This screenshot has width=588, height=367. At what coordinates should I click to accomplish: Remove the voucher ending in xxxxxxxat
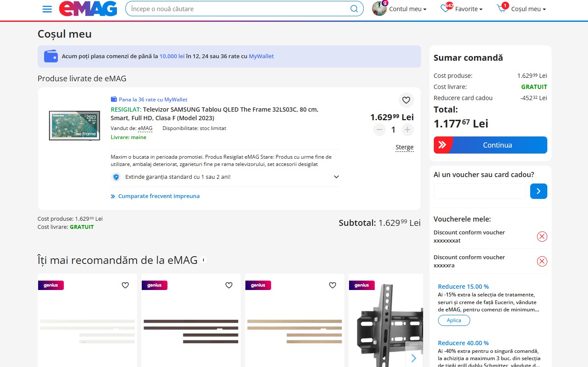pos(542,237)
